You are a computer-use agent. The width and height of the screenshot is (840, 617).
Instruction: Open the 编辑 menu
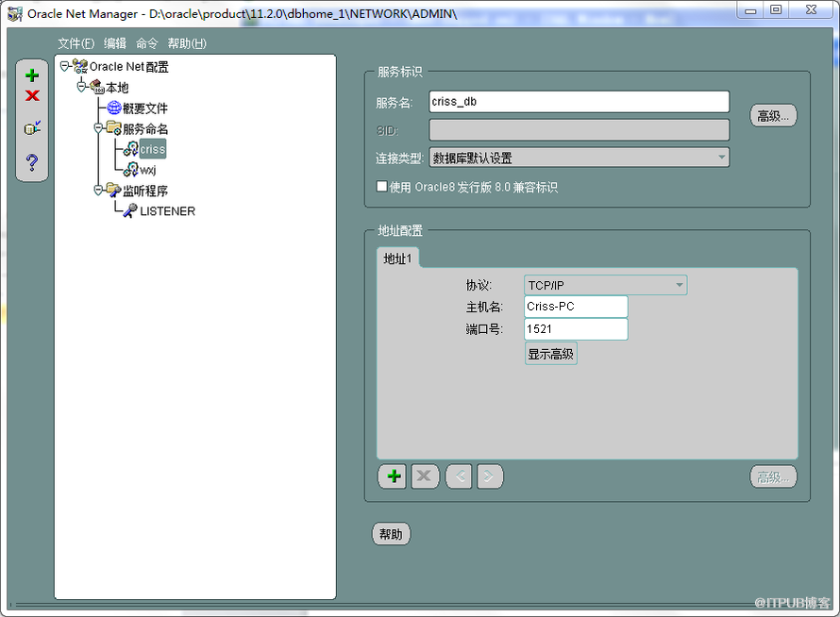(x=114, y=43)
